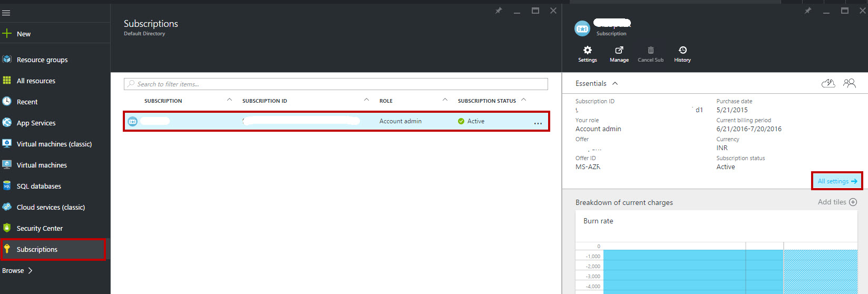Select Recent in sidebar
The width and height of the screenshot is (868, 294).
coord(55,102)
